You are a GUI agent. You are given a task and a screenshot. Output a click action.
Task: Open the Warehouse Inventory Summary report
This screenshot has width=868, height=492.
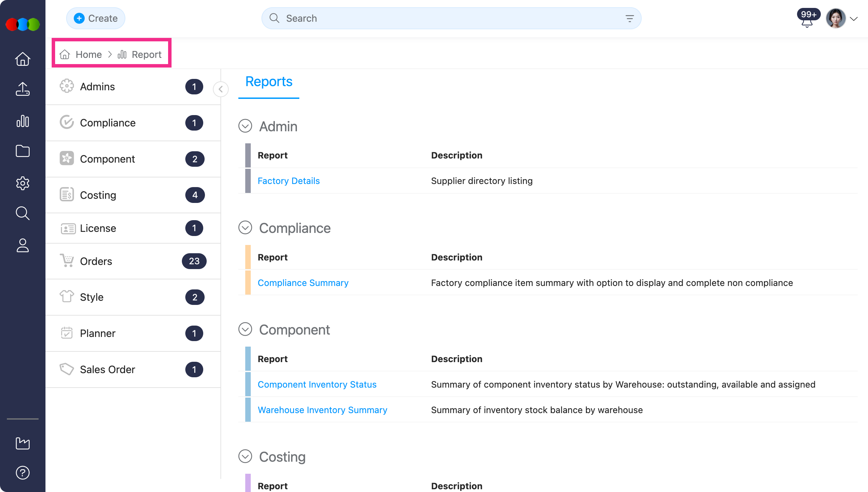(322, 410)
